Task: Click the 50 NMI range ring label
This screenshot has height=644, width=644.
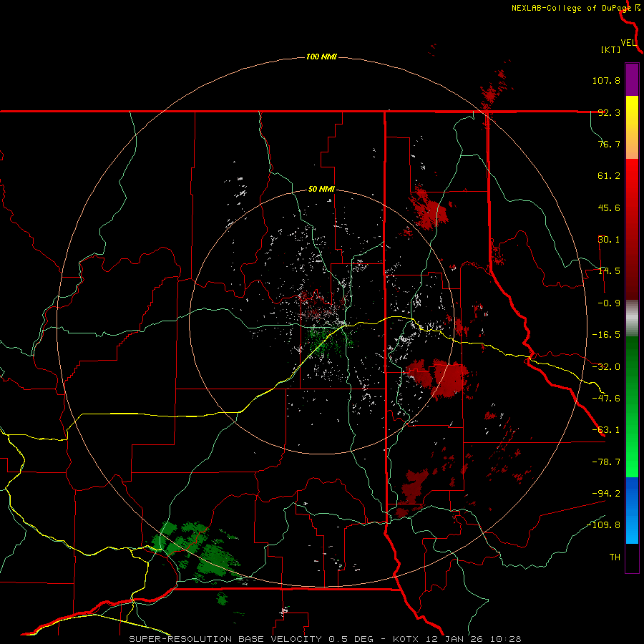Action: (x=321, y=190)
